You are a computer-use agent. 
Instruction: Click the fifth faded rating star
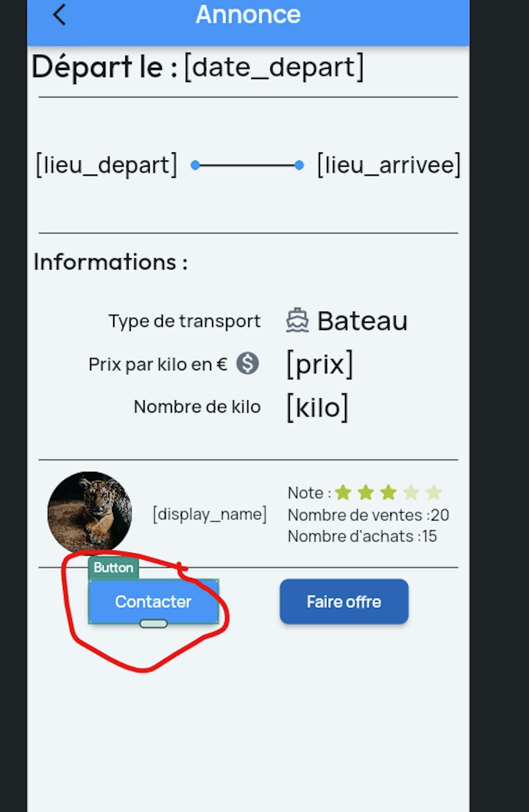(434, 492)
